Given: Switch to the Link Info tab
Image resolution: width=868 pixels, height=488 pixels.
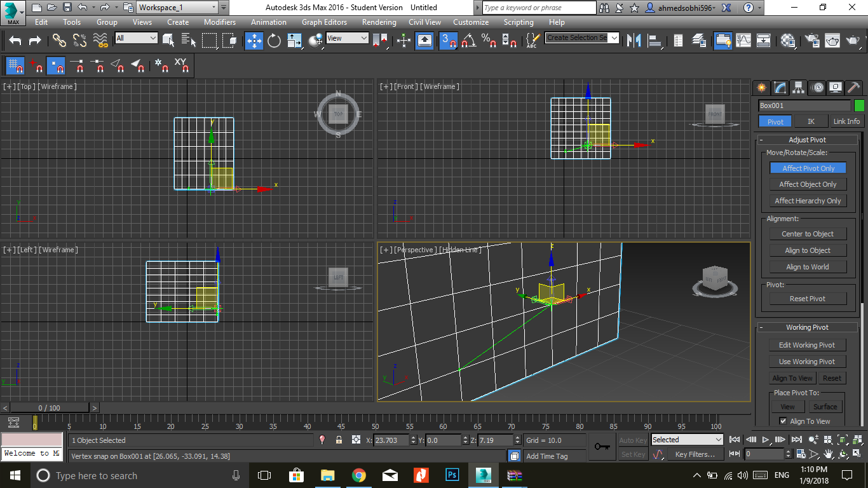Looking at the screenshot, I should click(x=846, y=121).
